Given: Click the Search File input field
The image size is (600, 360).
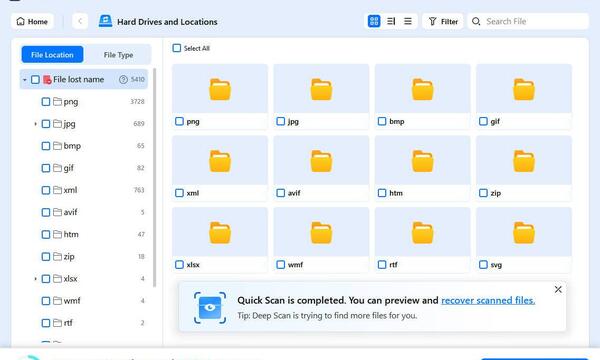Looking at the screenshot, I should [x=528, y=21].
